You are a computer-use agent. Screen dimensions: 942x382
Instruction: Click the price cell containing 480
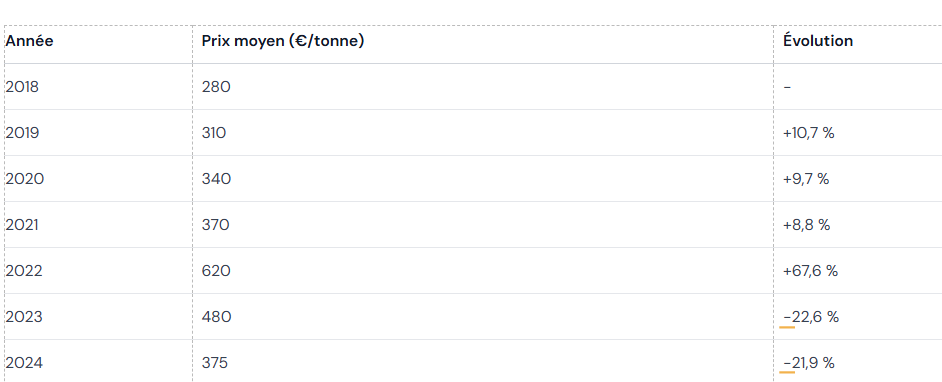(x=216, y=317)
